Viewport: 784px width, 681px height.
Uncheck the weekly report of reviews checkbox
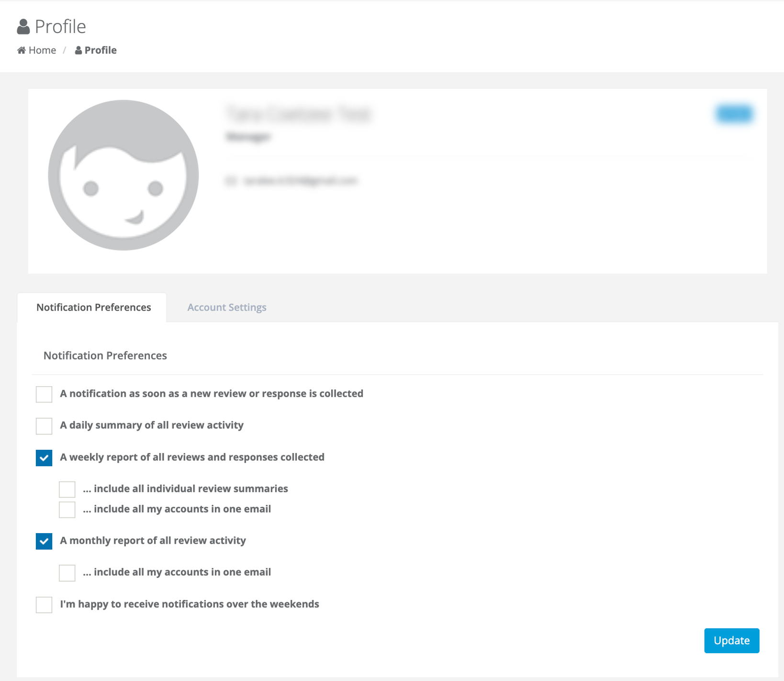tap(44, 458)
